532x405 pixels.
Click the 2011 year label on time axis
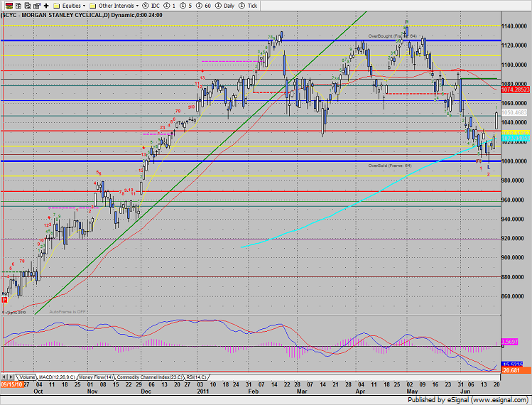pyautogui.click(x=203, y=391)
